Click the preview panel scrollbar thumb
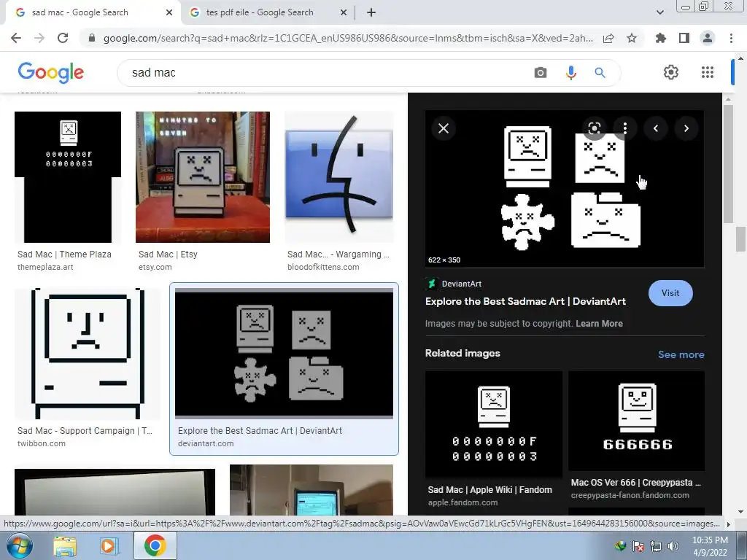This screenshot has height=560, width=747. click(x=728, y=164)
